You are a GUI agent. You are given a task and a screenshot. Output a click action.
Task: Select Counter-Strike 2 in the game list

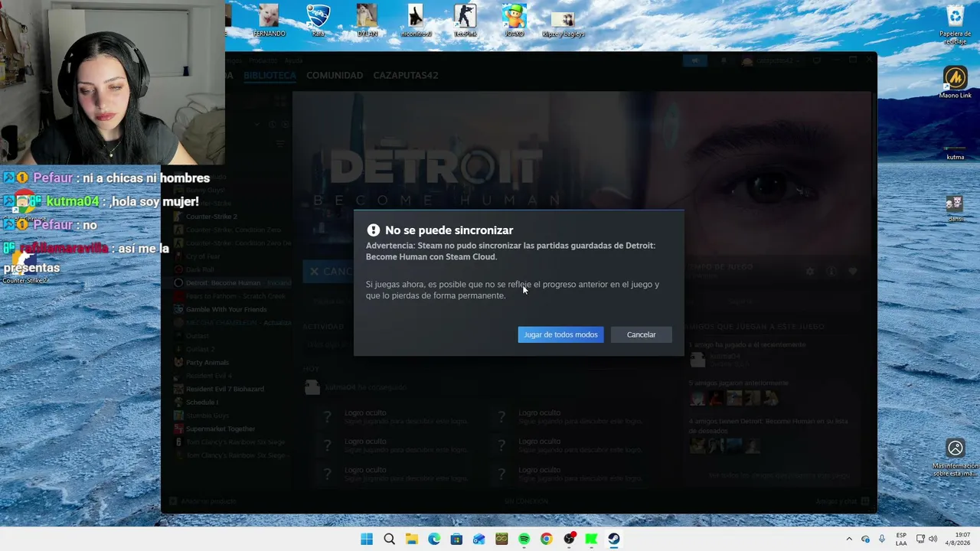(x=211, y=217)
